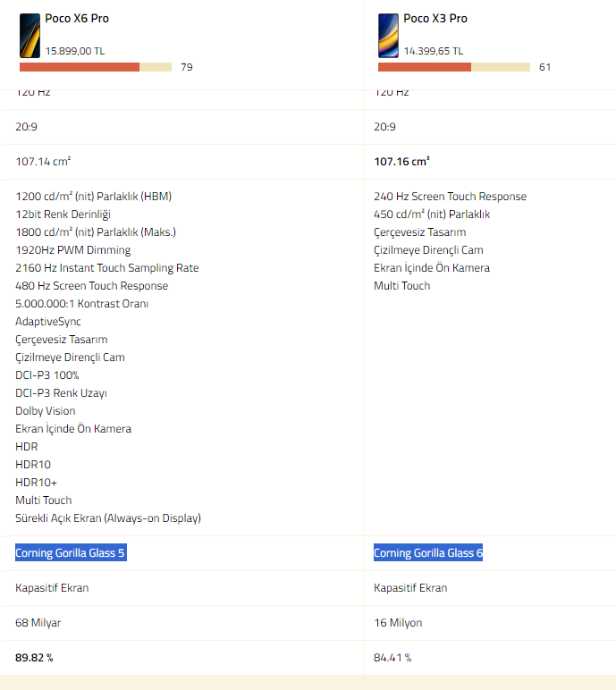This screenshot has height=690, width=616.
Task: Click the 16 Milyon color count
Action: [398, 623]
